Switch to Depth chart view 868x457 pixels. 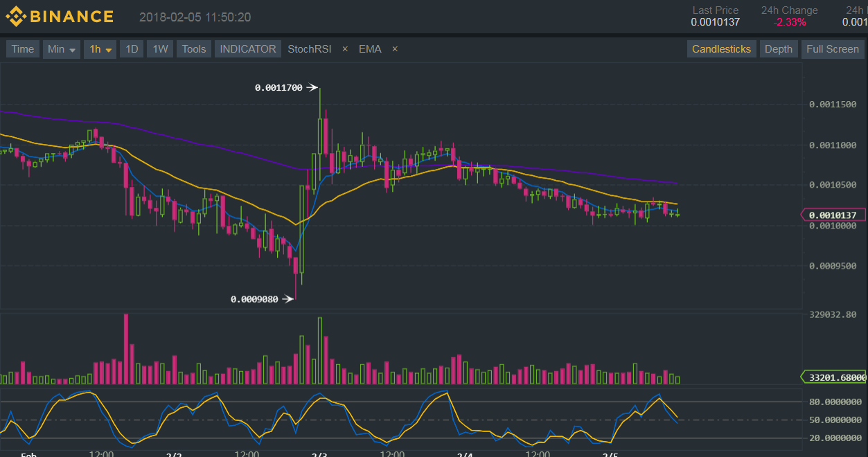(779, 49)
